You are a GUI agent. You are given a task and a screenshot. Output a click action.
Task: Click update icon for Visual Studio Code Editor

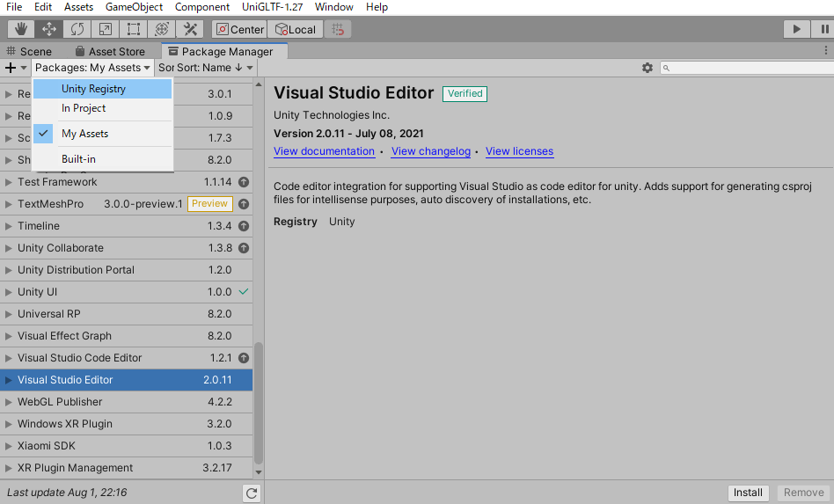(x=244, y=358)
